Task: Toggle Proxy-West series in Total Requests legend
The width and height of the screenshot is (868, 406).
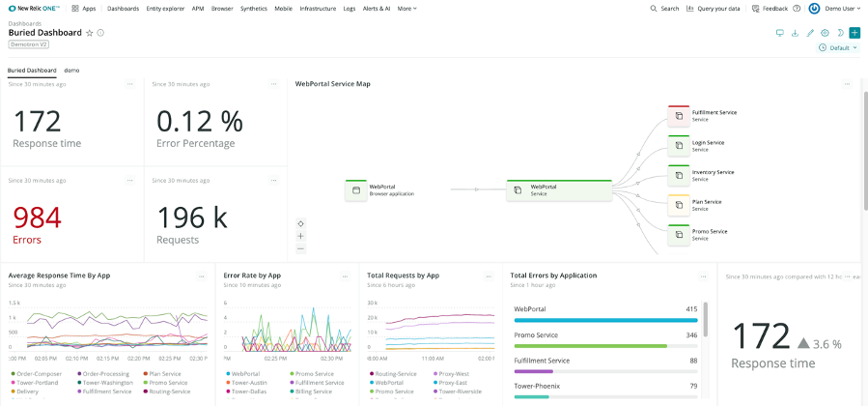Action: (x=453, y=374)
